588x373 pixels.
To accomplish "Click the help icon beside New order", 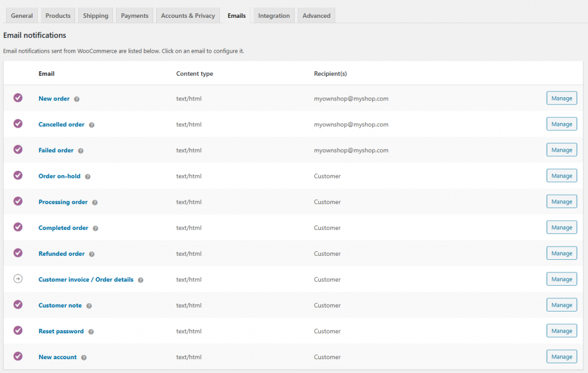I will (x=76, y=99).
